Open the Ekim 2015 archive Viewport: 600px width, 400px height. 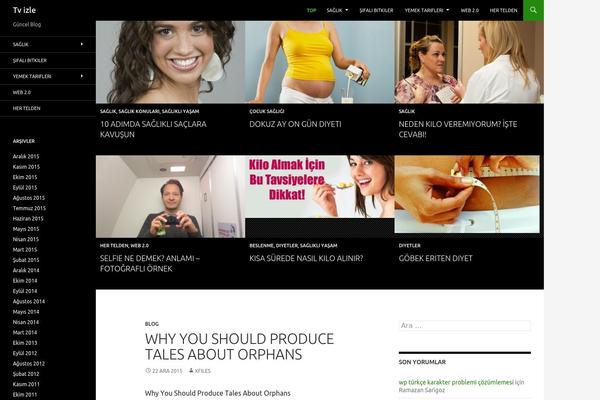[x=25, y=177]
